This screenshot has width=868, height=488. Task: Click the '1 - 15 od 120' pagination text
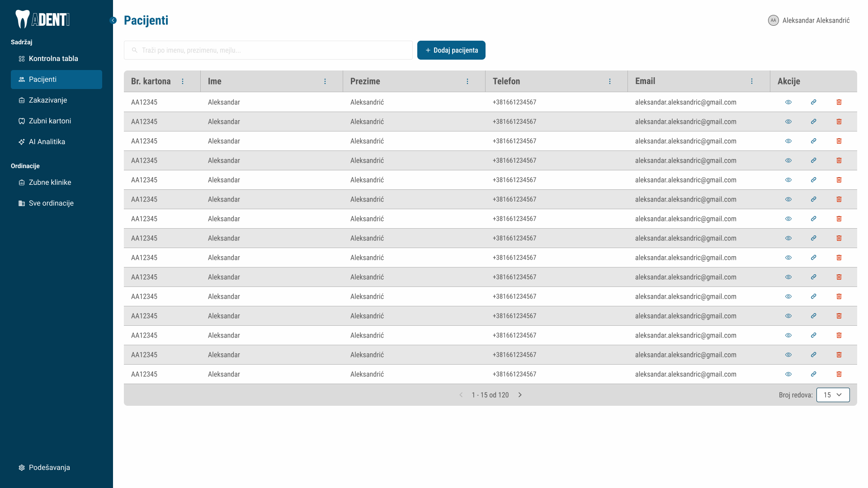[490, 395]
